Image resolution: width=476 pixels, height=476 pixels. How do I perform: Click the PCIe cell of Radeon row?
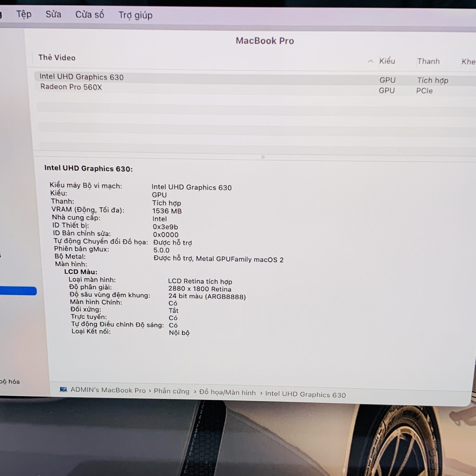point(424,91)
